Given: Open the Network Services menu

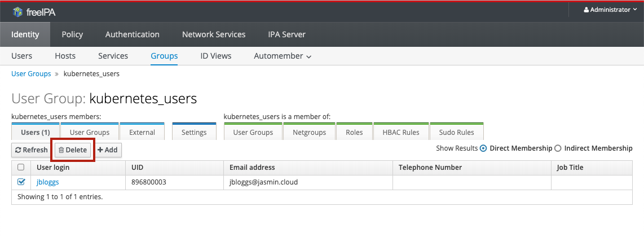Looking at the screenshot, I should (214, 34).
